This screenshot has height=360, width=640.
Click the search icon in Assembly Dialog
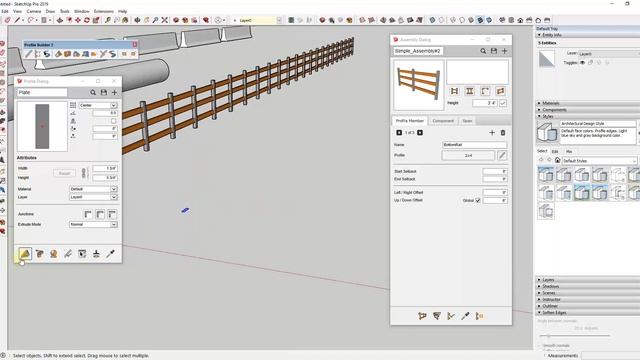click(x=483, y=51)
